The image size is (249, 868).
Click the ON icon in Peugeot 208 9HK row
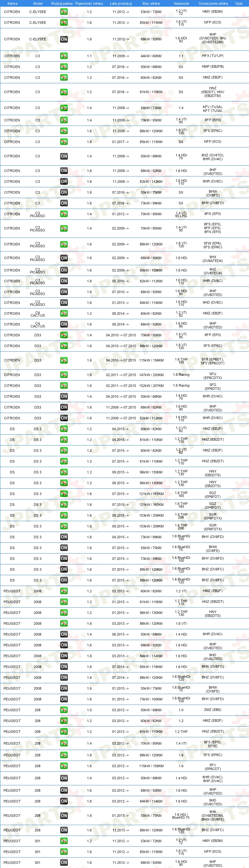coord(64,816)
